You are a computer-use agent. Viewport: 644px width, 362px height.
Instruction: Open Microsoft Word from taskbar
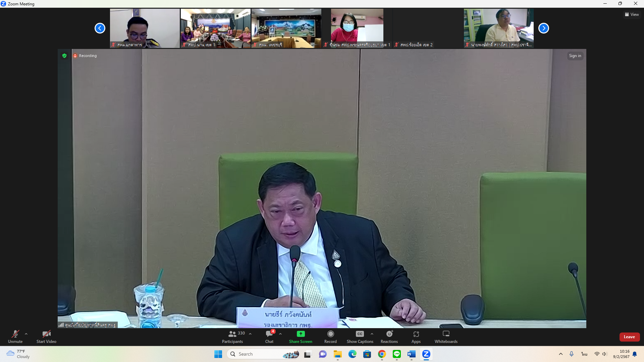click(412, 354)
